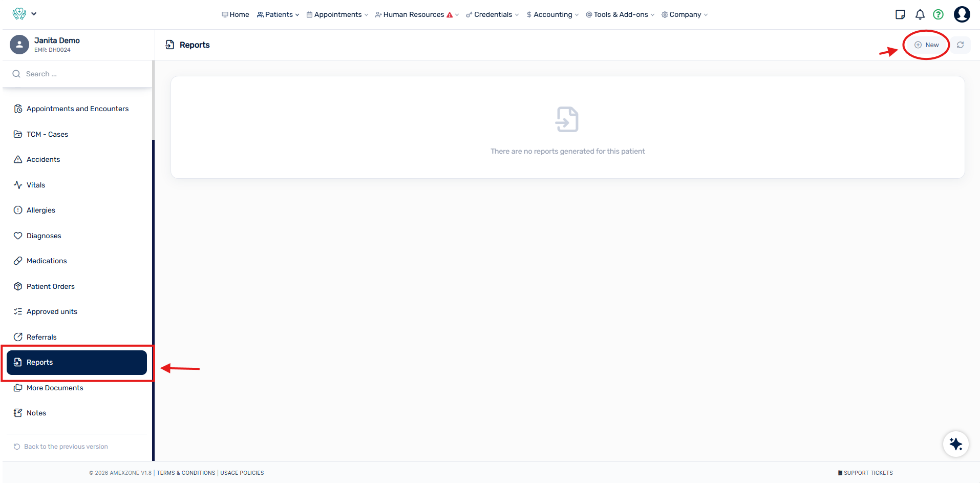Open Human Resources menu
Screen dimensions: 980x483
coord(417,14)
